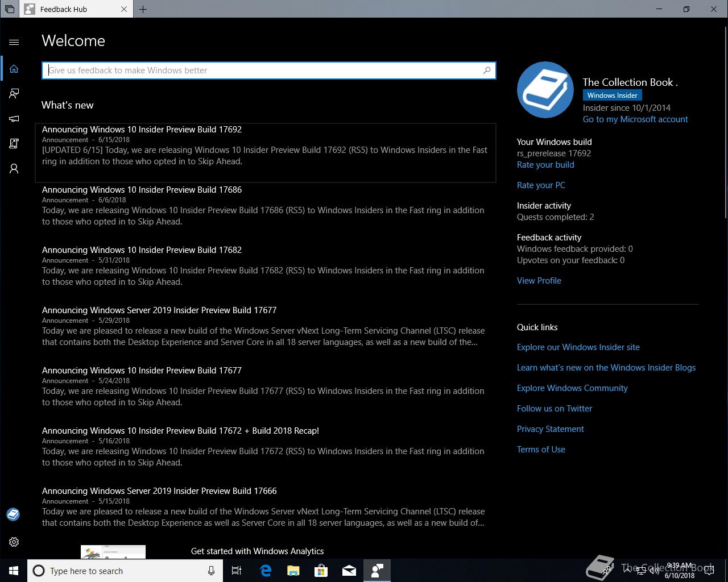Open View Profile link
The width and height of the screenshot is (728, 582).
tap(539, 281)
